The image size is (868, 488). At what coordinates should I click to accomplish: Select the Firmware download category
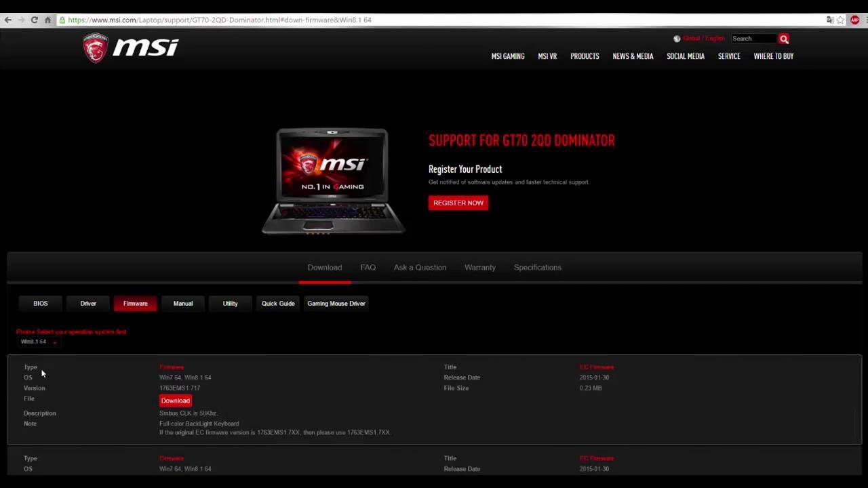[x=136, y=304]
